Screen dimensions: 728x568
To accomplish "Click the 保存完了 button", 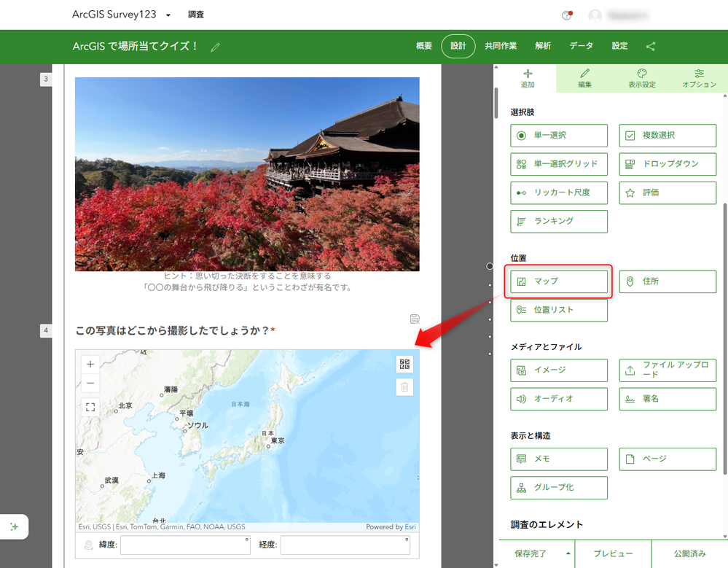I will [x=530, y=553].
